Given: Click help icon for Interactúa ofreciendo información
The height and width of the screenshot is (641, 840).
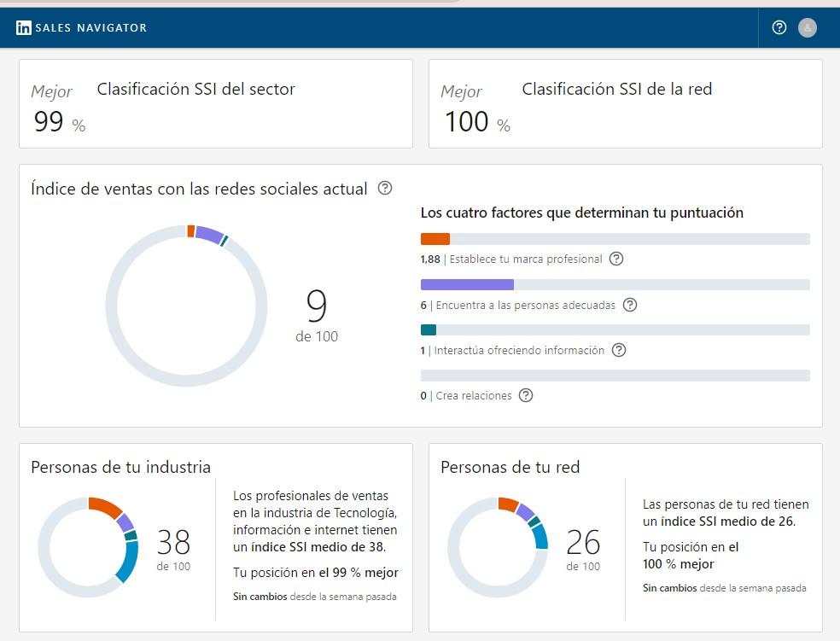Looking at the screenshot, I should 619,350.
